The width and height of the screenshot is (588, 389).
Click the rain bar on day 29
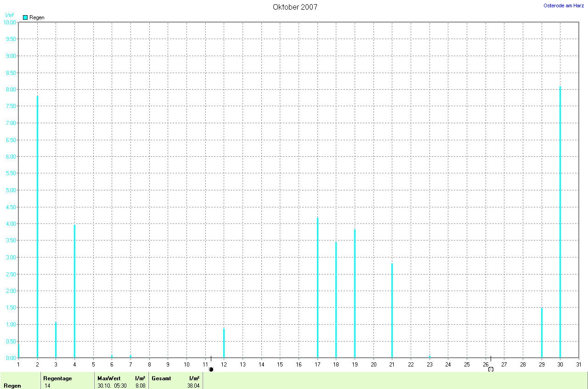[x=542, y=332]
